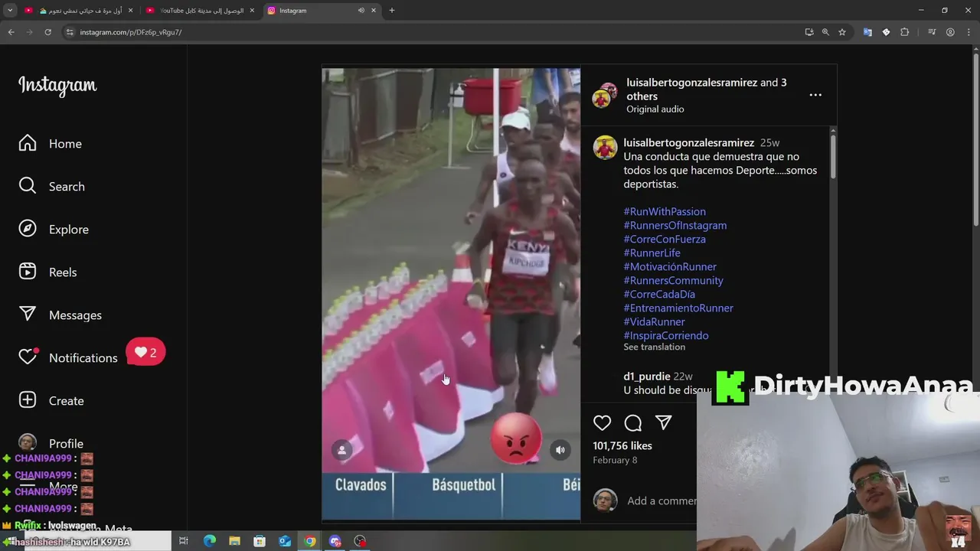Open Messages in the sidebar
980x551 pixels.
pyautogui.click(x=60, y=315)
